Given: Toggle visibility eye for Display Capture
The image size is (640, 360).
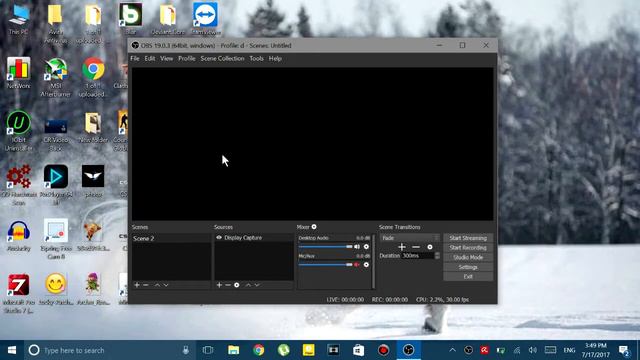Looking at the screenshot, I should pos(219,238).
